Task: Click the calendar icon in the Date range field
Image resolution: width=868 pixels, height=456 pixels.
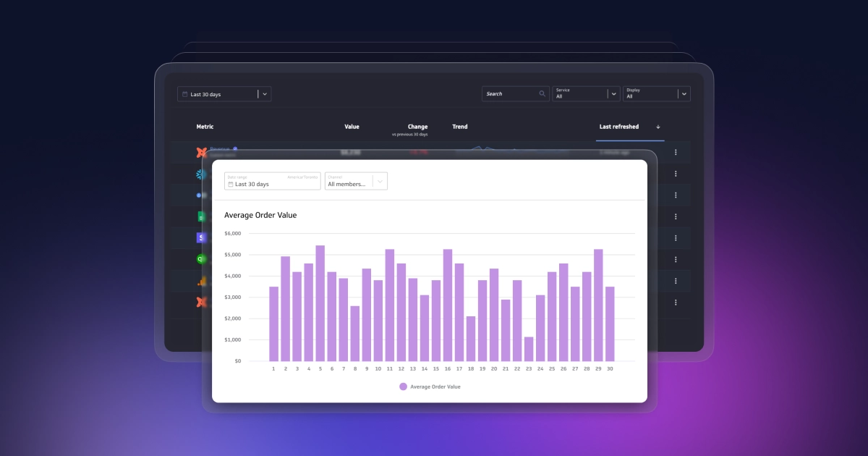Action: point(230,184)
